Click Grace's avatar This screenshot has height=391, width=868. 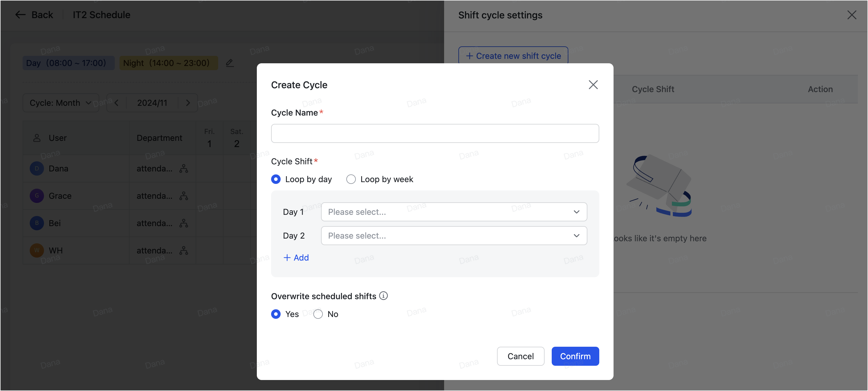pos(37,196)
